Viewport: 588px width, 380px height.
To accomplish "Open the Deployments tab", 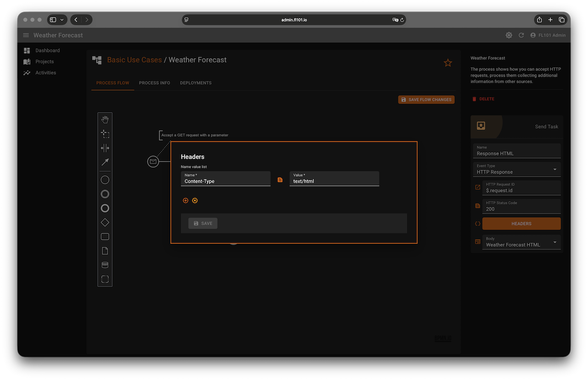I will pyautogui.click(x=196, y=83).
